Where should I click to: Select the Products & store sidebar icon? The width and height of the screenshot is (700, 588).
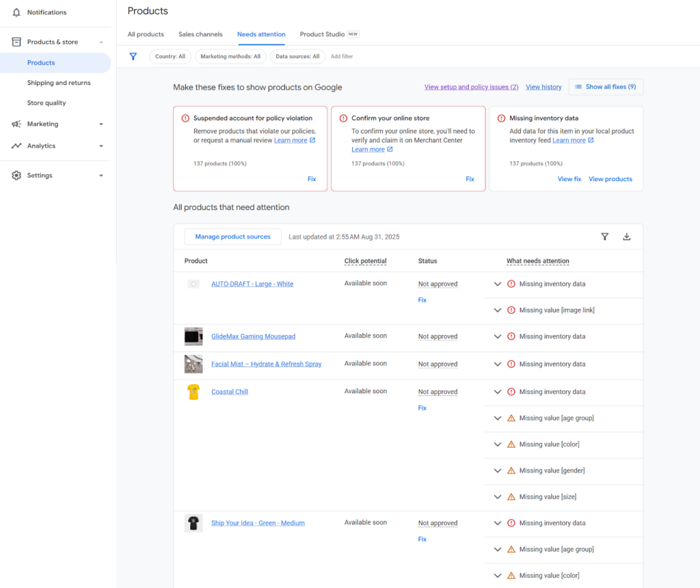15,41
